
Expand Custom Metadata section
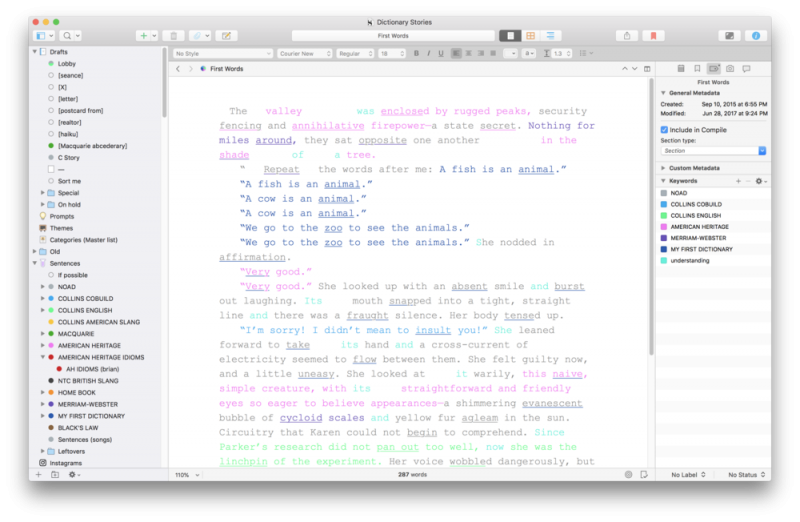(x=663, y=168)
